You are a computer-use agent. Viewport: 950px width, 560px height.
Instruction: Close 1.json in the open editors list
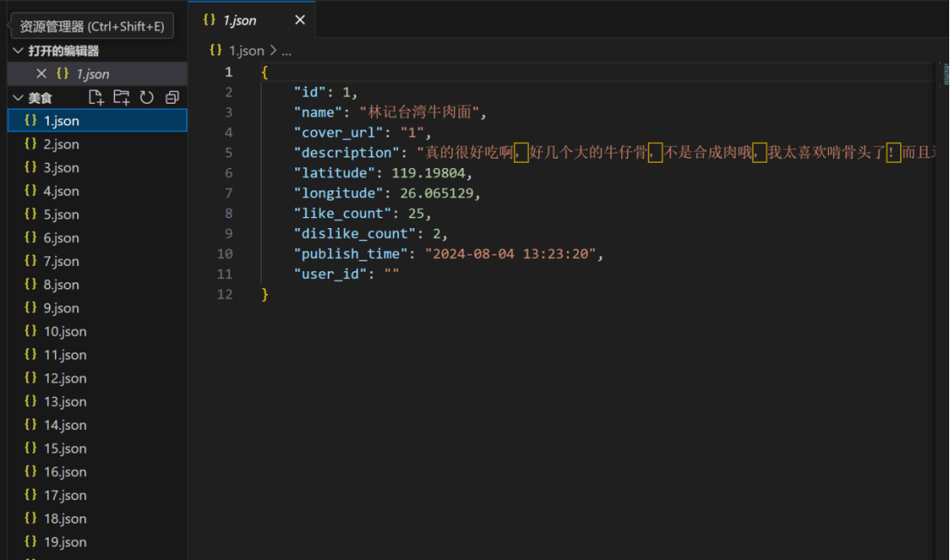click(41, 74)
